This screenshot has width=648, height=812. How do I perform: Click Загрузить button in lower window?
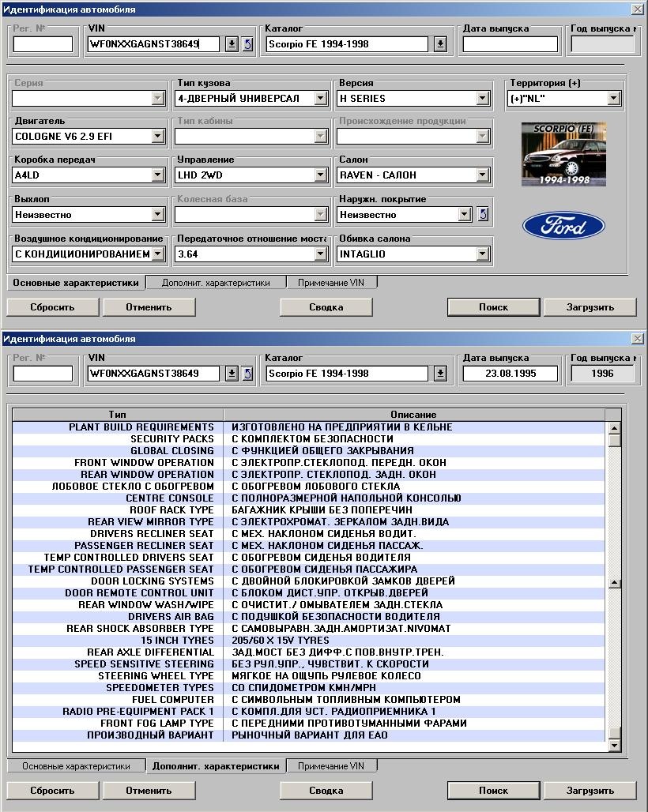[590, 791]
